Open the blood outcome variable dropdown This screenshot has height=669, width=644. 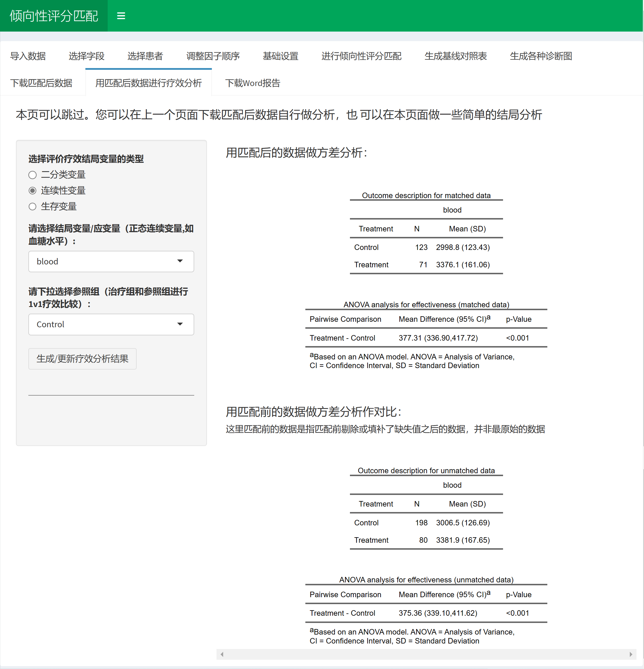tap(111, 262)
